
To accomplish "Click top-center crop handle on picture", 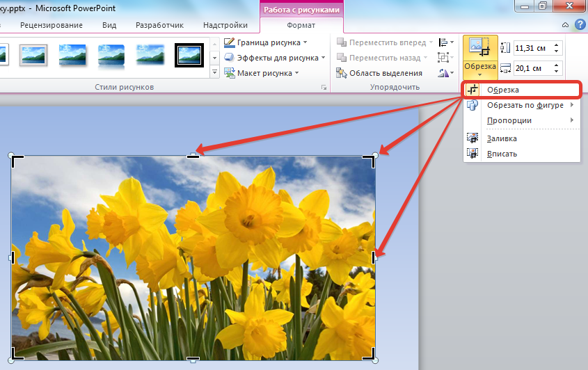I will 193,156.
